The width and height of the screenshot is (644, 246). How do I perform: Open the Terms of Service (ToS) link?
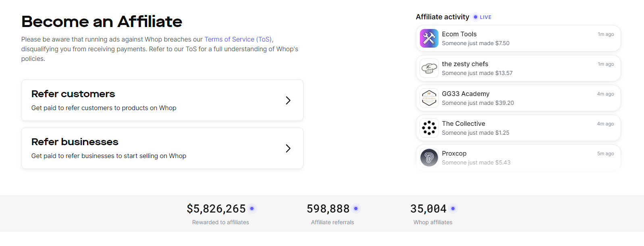(238, 39)
